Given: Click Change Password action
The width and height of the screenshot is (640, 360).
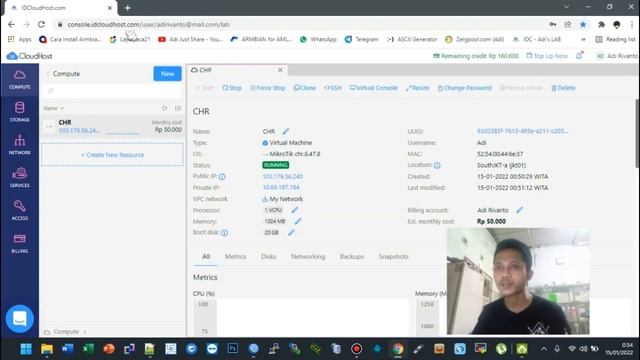Looking at the screenshot, I should pyautogui.click(x=464, y=88).
